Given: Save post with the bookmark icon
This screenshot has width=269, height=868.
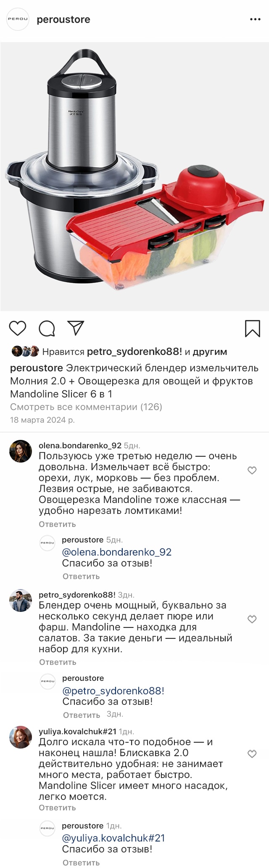Looking at the screenshot, I should (252, 328).
